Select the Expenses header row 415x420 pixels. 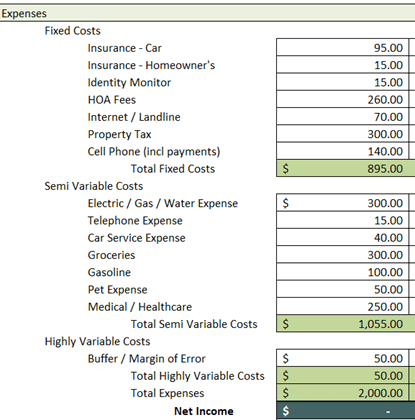[207, 13]
